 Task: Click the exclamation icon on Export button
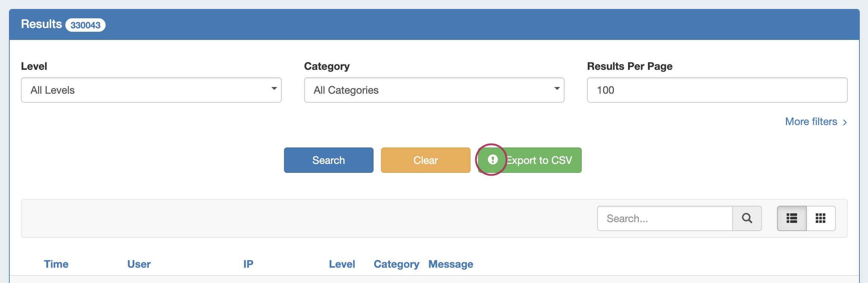(x=493, y=160)
